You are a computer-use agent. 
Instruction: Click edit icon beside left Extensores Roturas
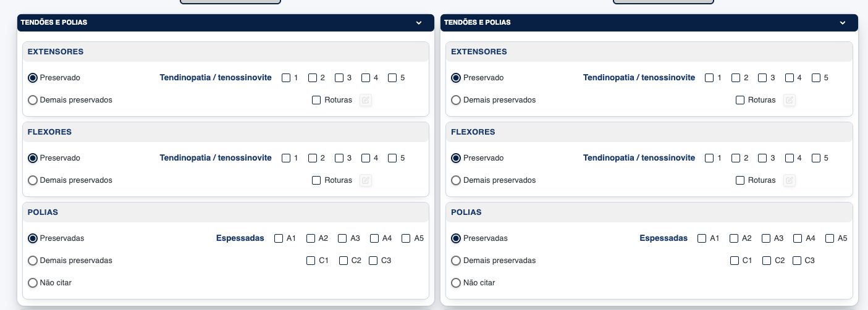point(366,100)
